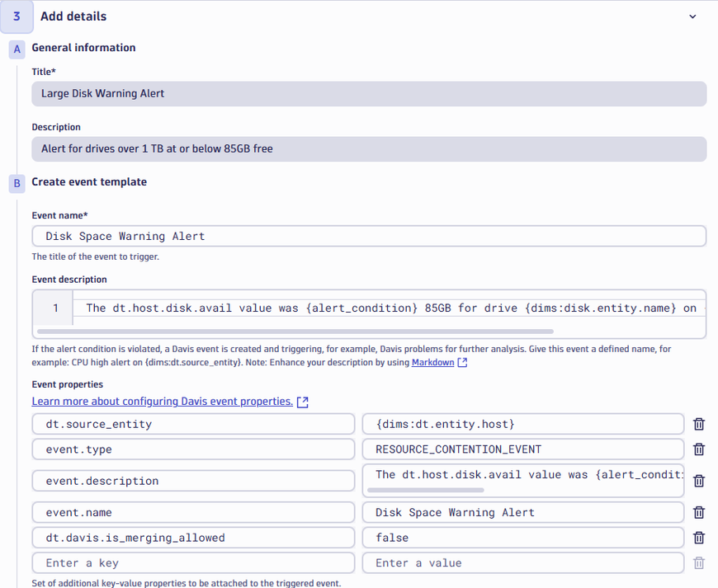Screen dimensions: 718x588
Task: Click the Title input field
Action: pyautogui.click(x=369, y=94)
